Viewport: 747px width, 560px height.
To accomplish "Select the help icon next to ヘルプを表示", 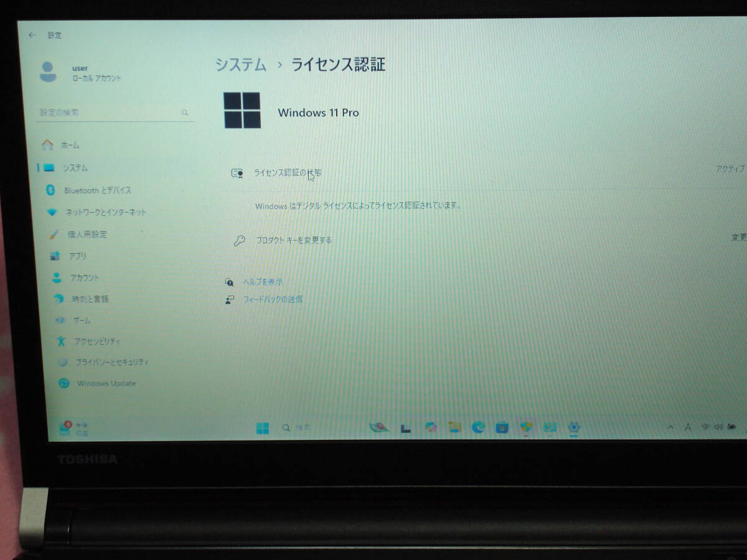I will coord(230,282).
